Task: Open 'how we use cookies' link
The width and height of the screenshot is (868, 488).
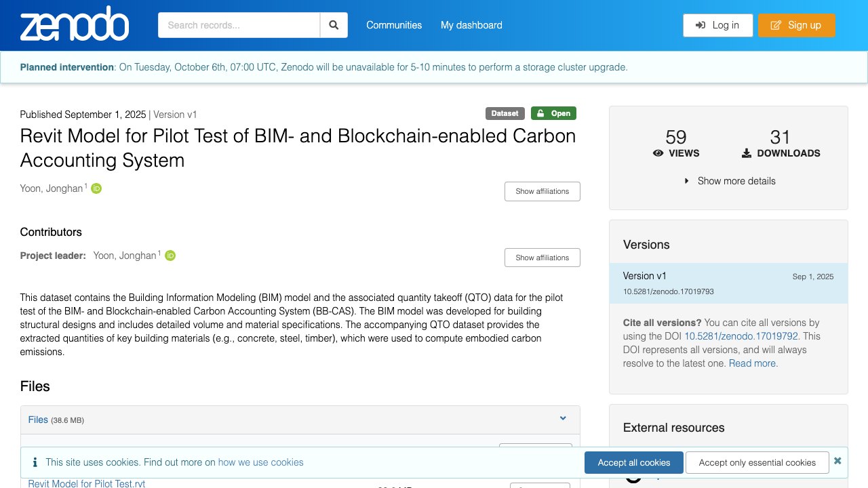Action: tap(261, 462)
